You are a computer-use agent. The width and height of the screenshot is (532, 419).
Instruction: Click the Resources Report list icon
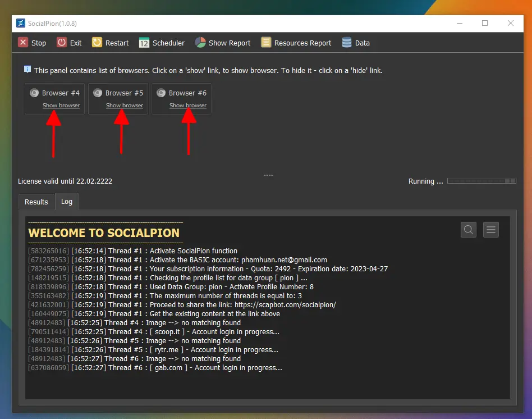coord(266,43)
